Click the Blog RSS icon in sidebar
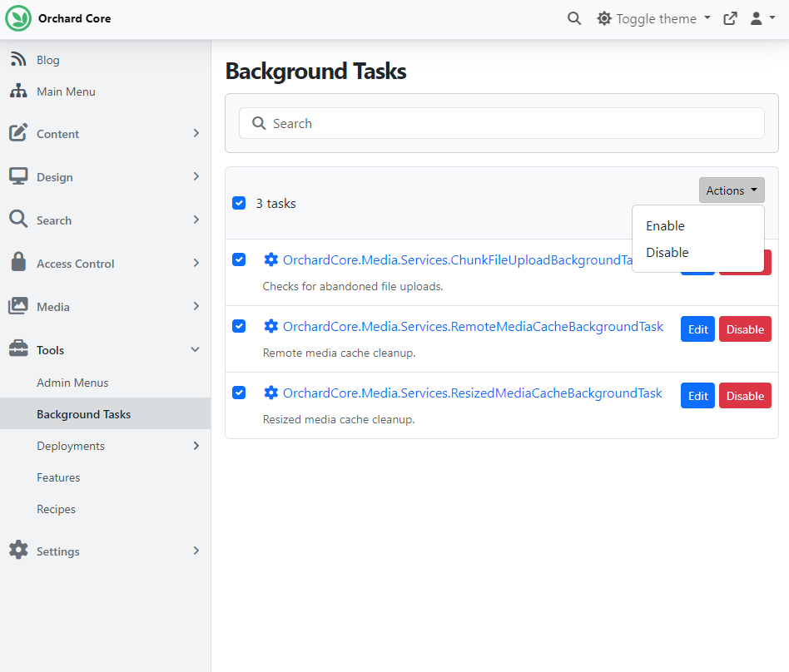Viewport: 789px width, 672px height. (18, 59)
